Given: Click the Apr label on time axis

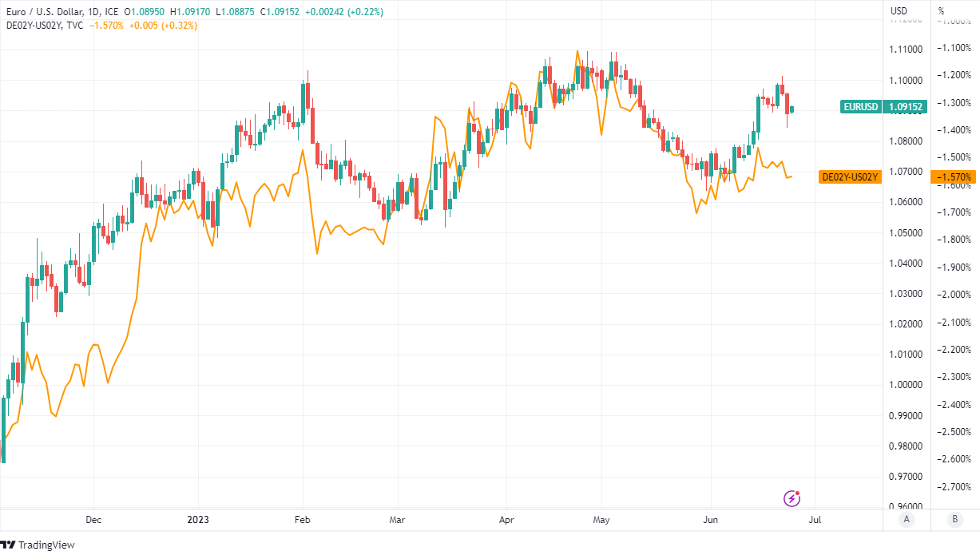Looking at the screenshot, I should (506, 519).
